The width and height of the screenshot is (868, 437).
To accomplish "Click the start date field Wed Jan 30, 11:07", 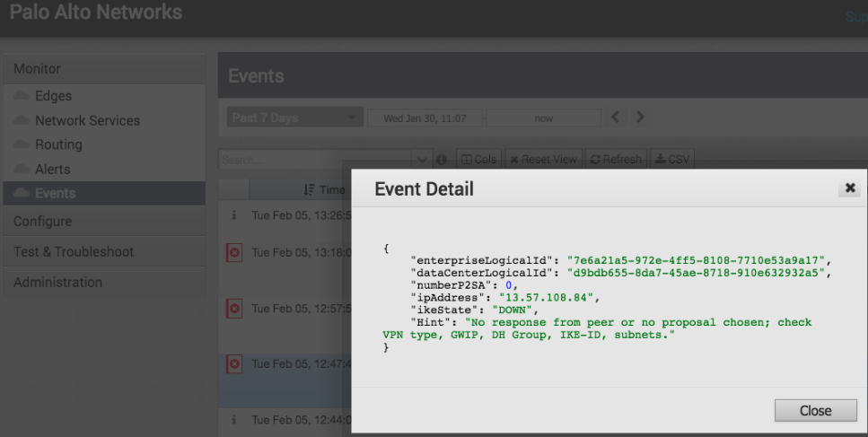I will coord(425,118).
